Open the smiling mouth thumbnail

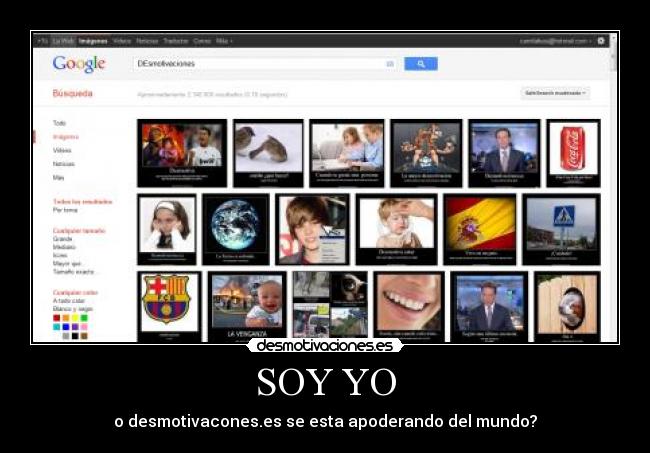coord(409,307)
